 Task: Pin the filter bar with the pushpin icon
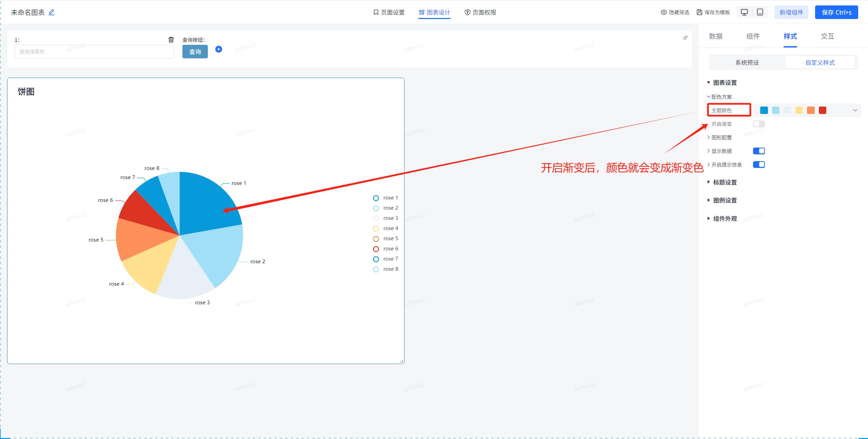[x=685, y=38]
